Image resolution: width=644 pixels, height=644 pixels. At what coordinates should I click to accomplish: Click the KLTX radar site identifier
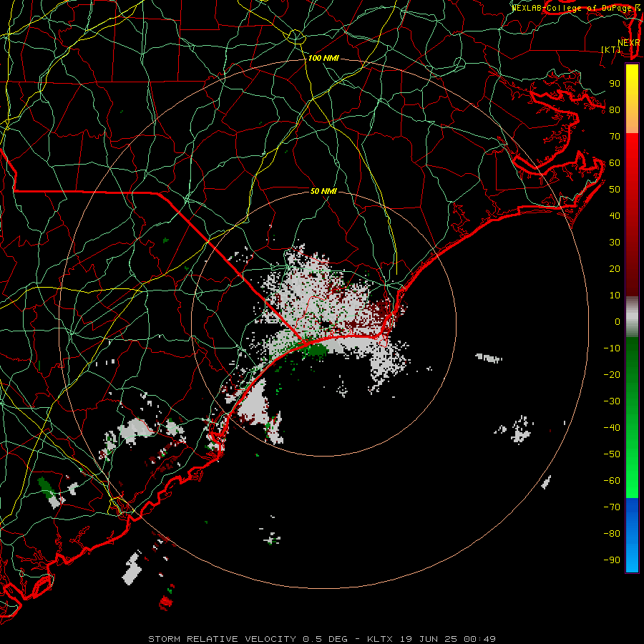[380, 639]
